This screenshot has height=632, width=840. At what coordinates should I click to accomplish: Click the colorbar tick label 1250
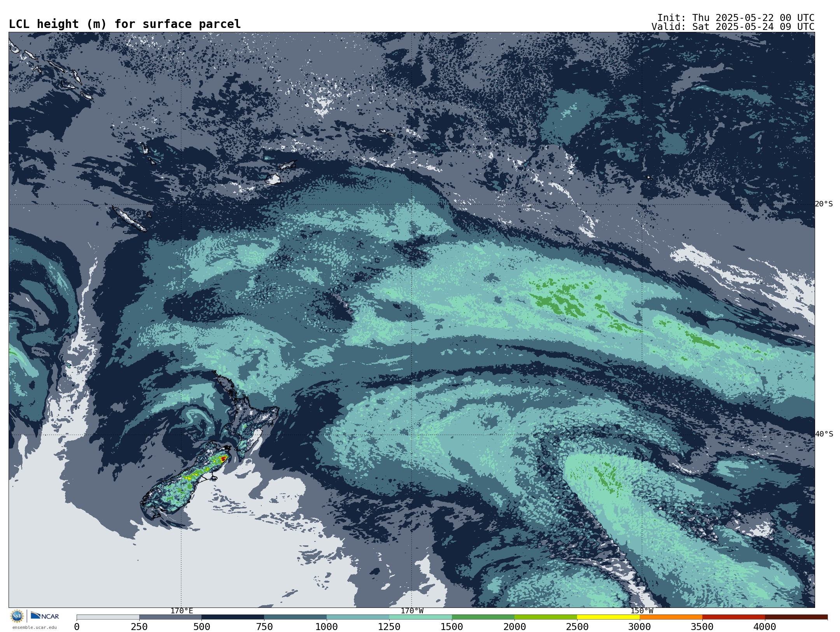(389, 627)
